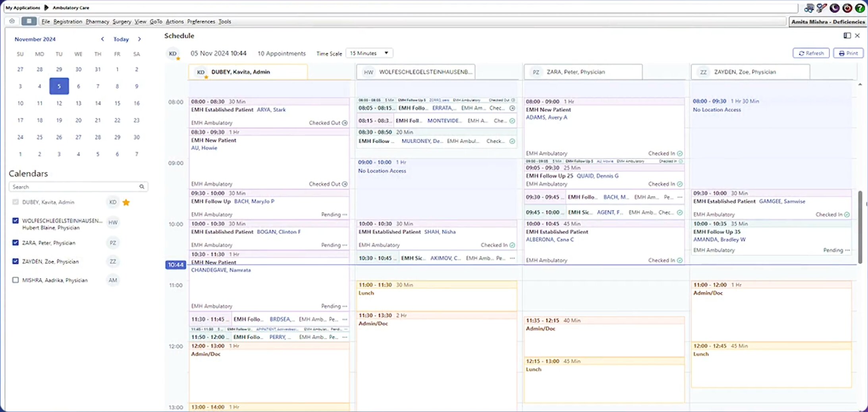
Task: Uncheck the ZAYDEN, Zoe, Physician calendar
Action: (x=15, y=261)
